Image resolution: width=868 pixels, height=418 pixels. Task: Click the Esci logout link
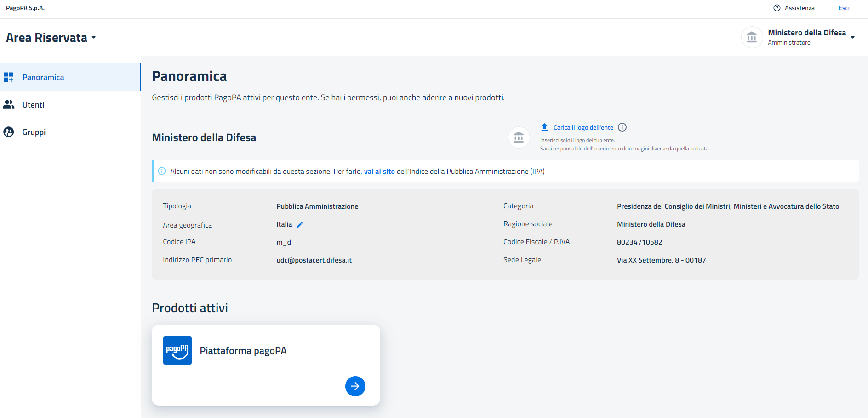[844, 8]
